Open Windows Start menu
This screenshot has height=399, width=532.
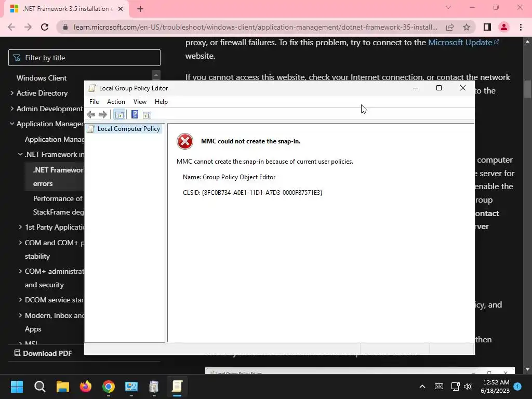(17, 387)
